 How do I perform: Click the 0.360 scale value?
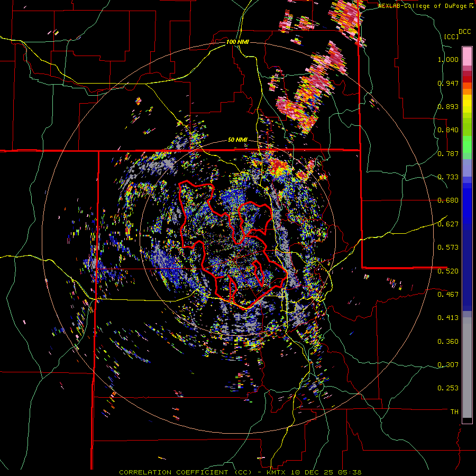pyautogui.click(x=448, y=341)
